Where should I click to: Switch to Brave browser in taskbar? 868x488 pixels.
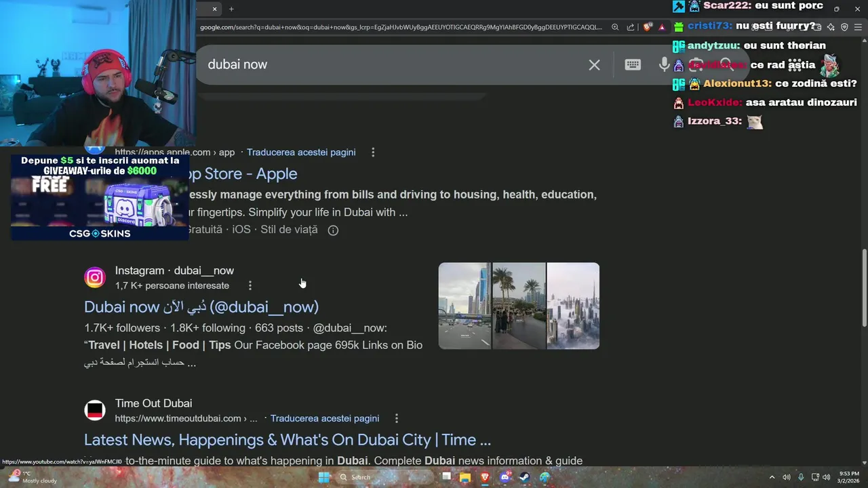pyautogui.click(x=485, y=477)
